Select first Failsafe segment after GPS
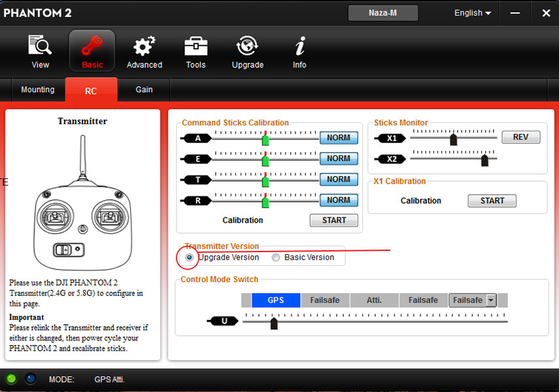 (x=325, y=300)
